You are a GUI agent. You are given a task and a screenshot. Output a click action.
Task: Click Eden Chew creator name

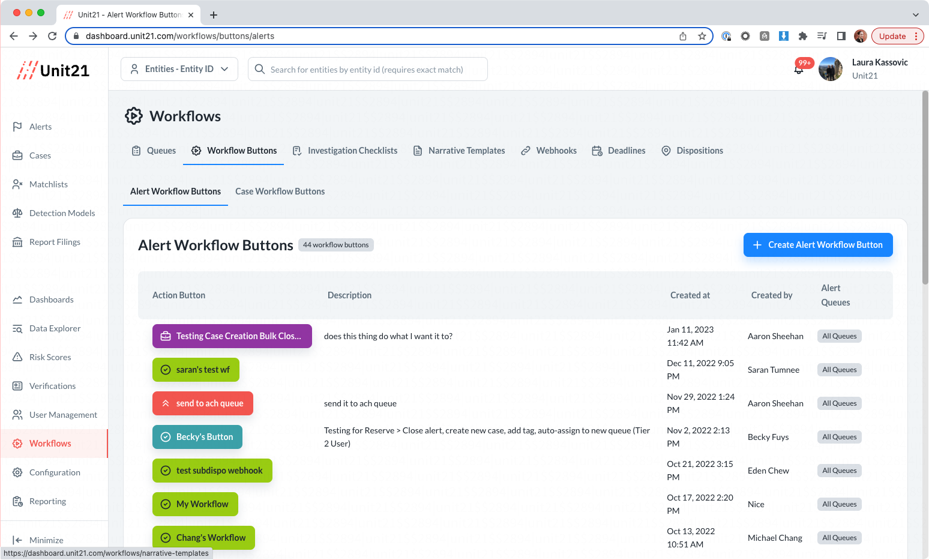[768, 471]
